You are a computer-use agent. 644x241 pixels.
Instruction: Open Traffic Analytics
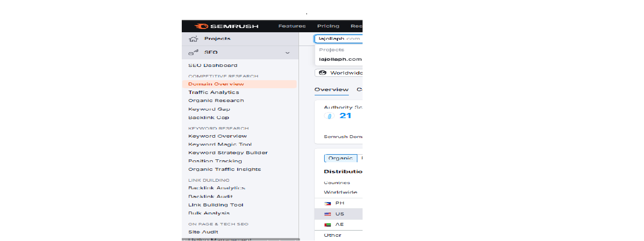coord(214,93)
